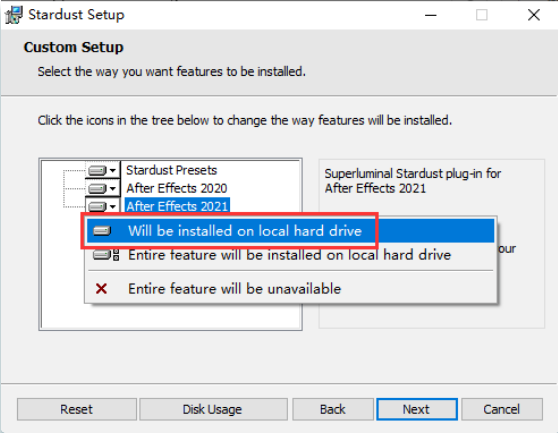Image resolution: width=558 pixels, height=433 pixels.
Task: Click the drive icon beside After Effects 2020
Action: point(97,188)
